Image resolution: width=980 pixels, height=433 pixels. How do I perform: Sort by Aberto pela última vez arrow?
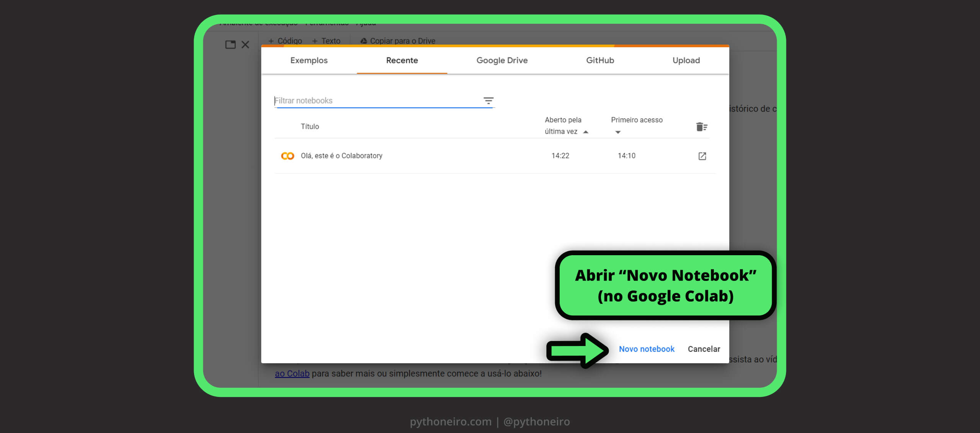pos(585,132)
